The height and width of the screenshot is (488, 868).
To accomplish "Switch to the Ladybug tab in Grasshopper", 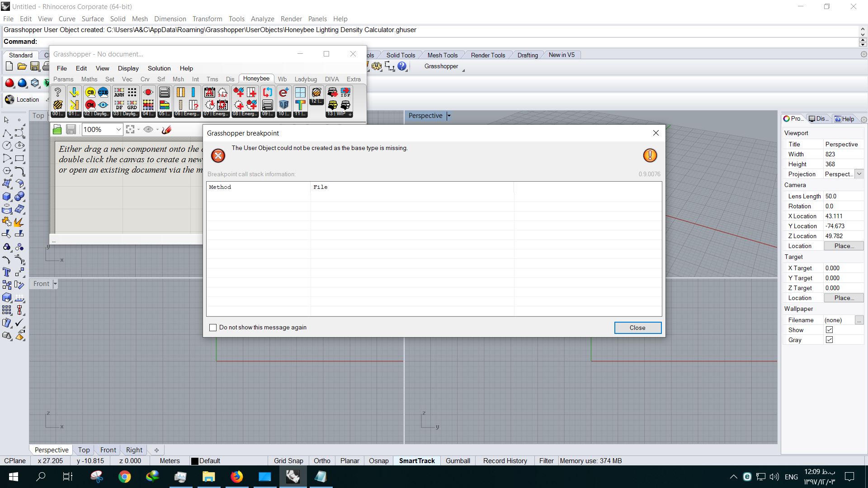I will pyautogui.click(x=306, y=79).
